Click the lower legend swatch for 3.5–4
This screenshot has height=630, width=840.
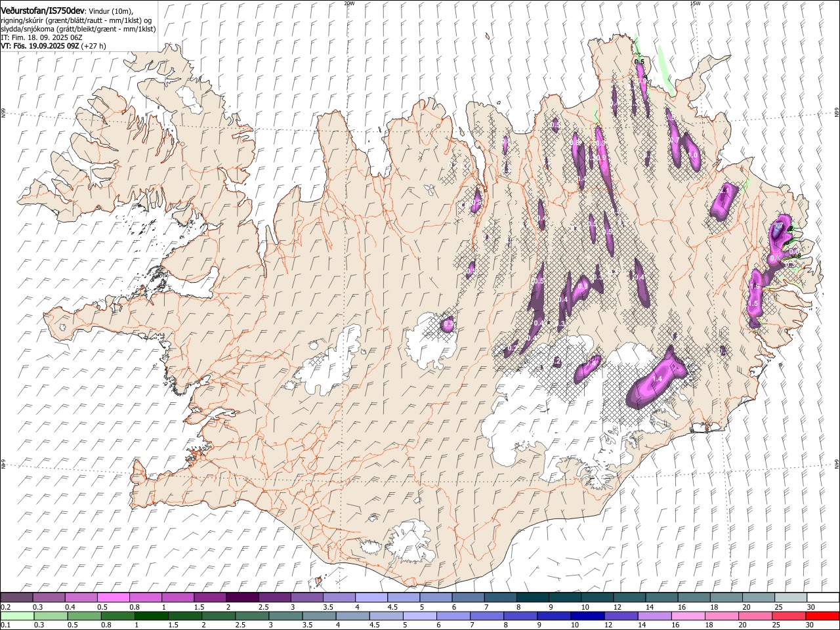click(x=318, y=616)
